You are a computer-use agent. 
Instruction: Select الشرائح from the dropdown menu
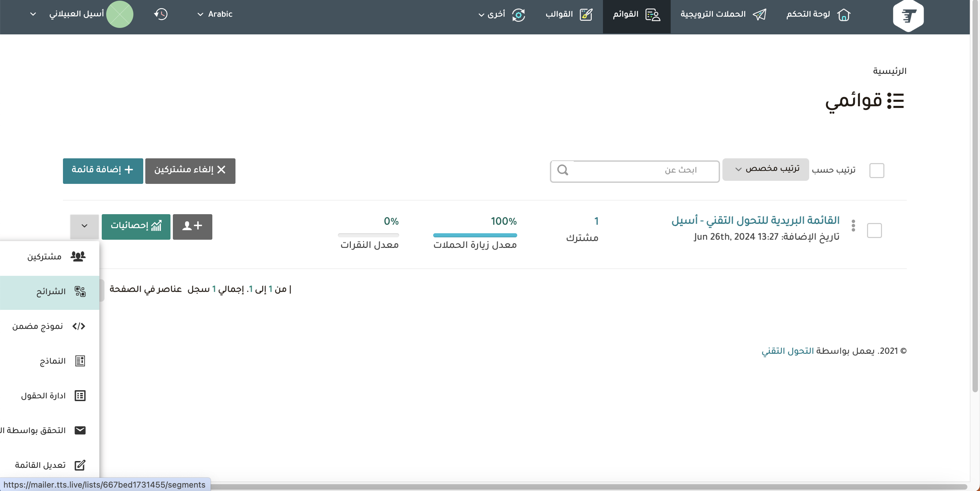[51, 292]
